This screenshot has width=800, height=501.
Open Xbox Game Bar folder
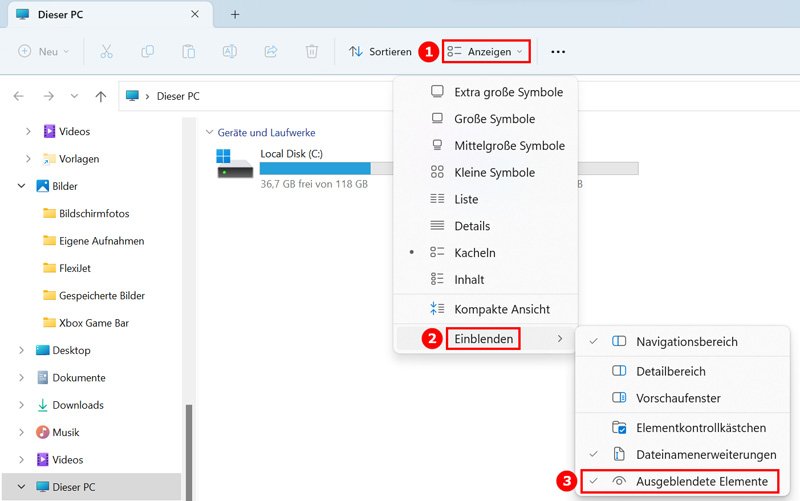tap(86, 323)
